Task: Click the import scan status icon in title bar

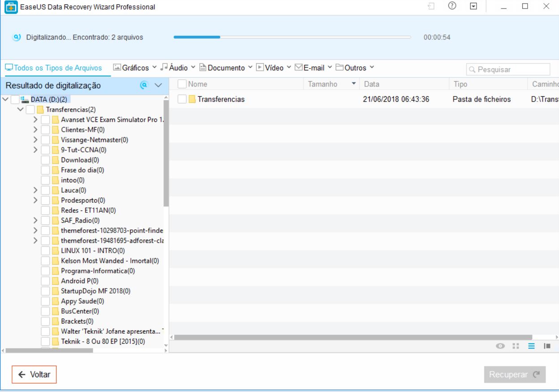Action: [x=431, y=6]
